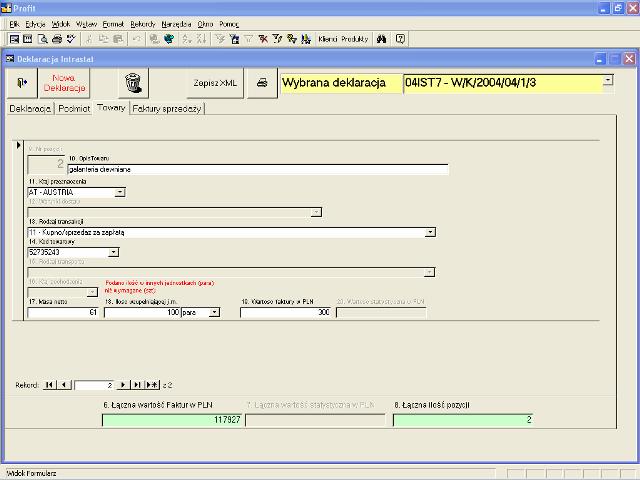Click the Masa netto field showing 61
Image resolution: width=640 pixels, height=480 pixels.
coord(63,313)
